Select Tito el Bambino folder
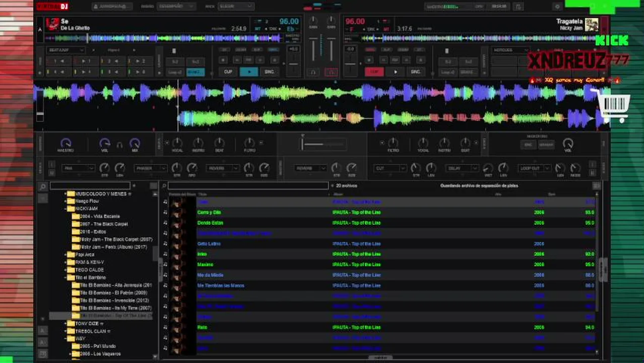The image size is (644, 363). pyautogui.click(x=91, y=277)
